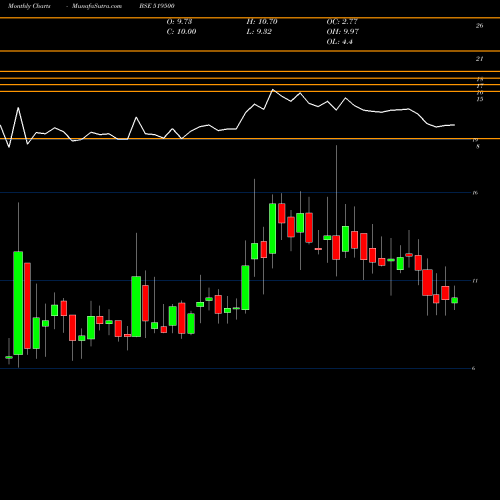Select the high value 'H: 10.70'
The image size is (500, 500).
pos(262,22)
